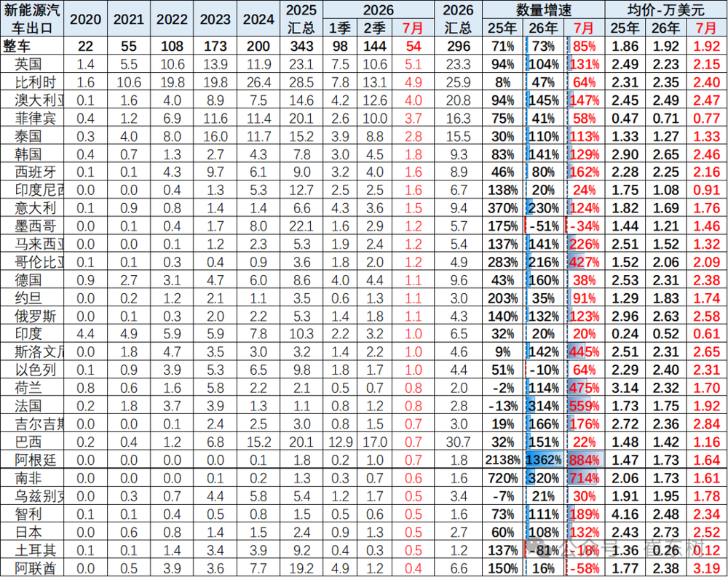Click 南非 July growth 714% cell
The image size is (728, 577).
(585, 478)
